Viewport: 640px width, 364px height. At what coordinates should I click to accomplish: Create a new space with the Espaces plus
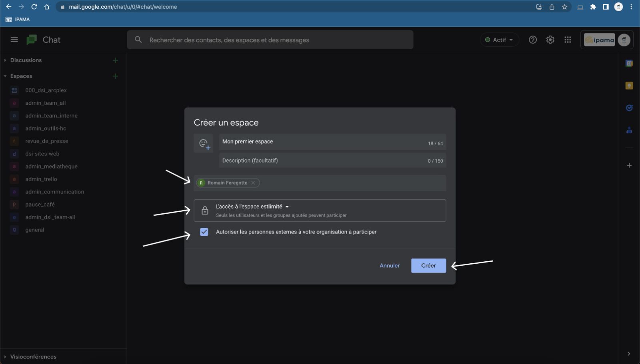pyautogui.click(x=115, y=76)
